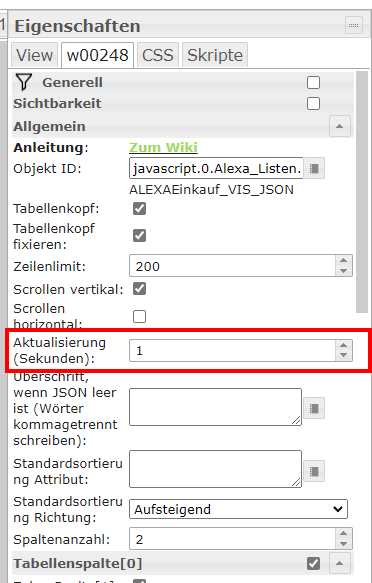Click the filter funnel icon beside Generell
The height and width of the screenshot is (583, 372).
click(x=24, y=82)
